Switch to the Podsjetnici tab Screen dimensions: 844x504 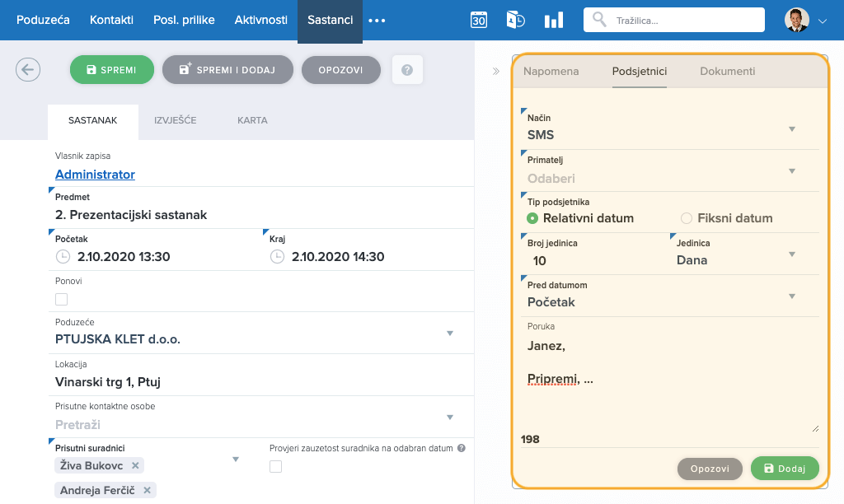click(640, 71)
